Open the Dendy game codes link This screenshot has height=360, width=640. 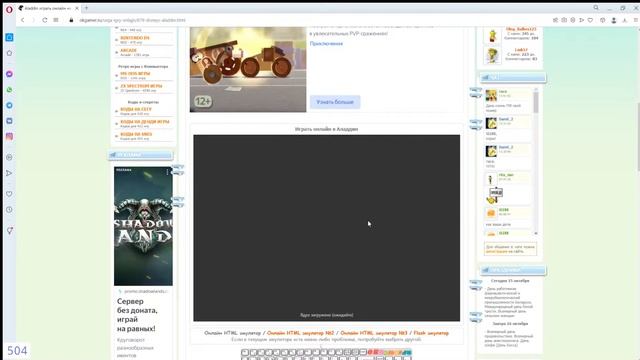click(144, 122)
